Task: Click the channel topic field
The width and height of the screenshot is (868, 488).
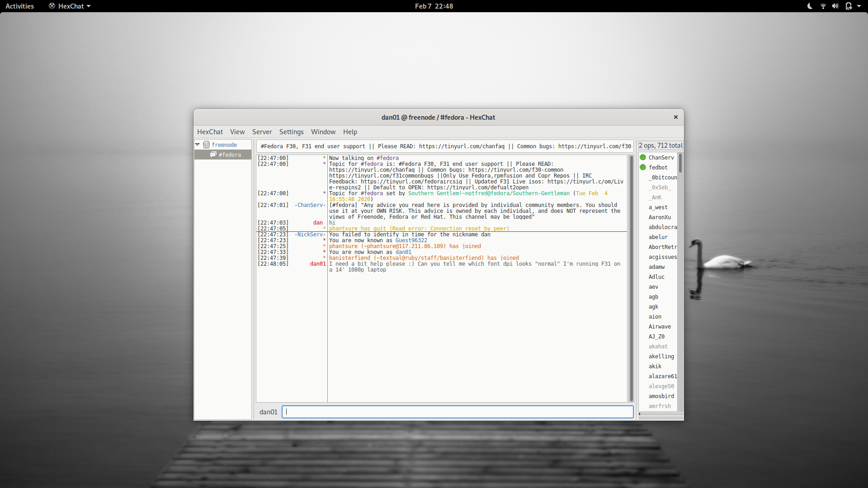Action: coord(445,146)
